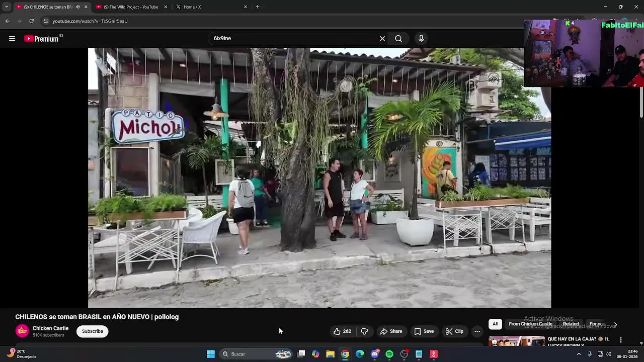Screen dimensions: 644x362
Task: Open Microsoft Edge from taskbar
Action: click(x=360, y=354)
